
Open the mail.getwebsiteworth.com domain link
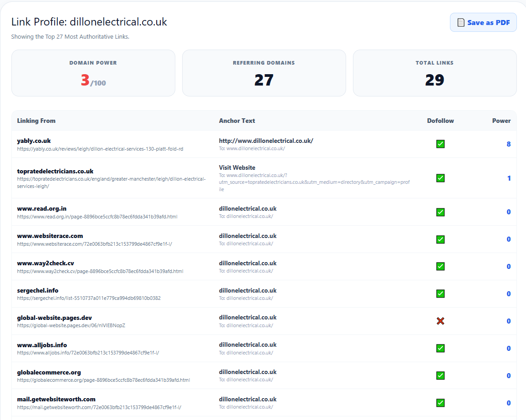(56, 399)
